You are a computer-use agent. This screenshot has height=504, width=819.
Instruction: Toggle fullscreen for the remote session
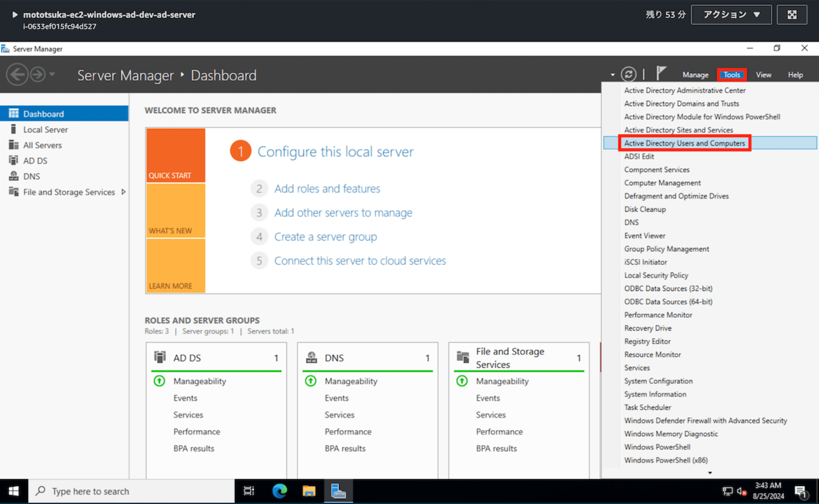point(792,15)
